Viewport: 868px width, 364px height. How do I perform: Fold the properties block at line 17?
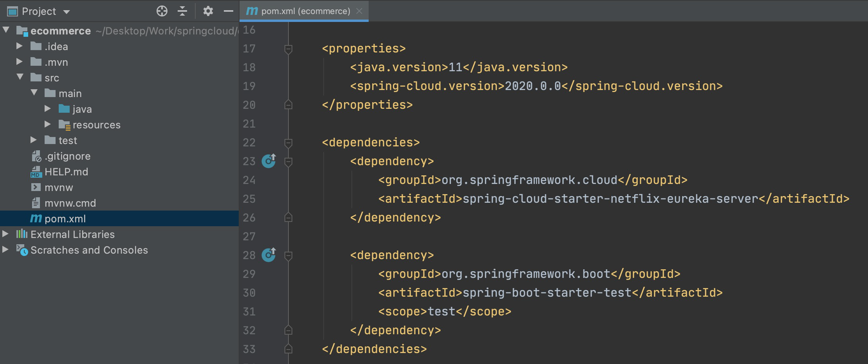288,49
